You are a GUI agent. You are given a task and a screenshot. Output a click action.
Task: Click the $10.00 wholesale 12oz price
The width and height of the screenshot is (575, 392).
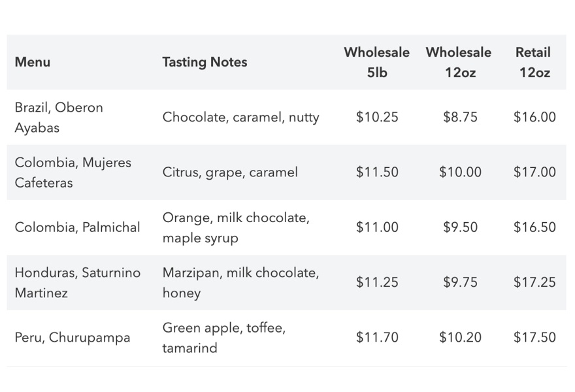click(460, 172)
